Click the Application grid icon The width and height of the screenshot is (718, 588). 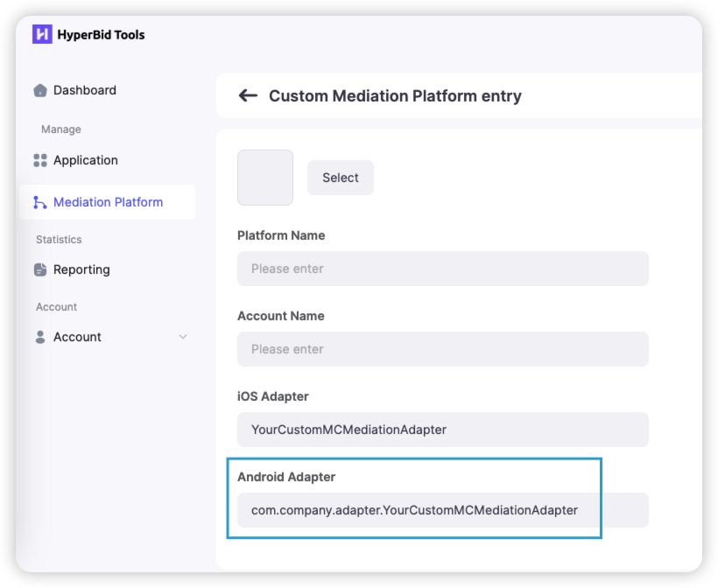40,160
